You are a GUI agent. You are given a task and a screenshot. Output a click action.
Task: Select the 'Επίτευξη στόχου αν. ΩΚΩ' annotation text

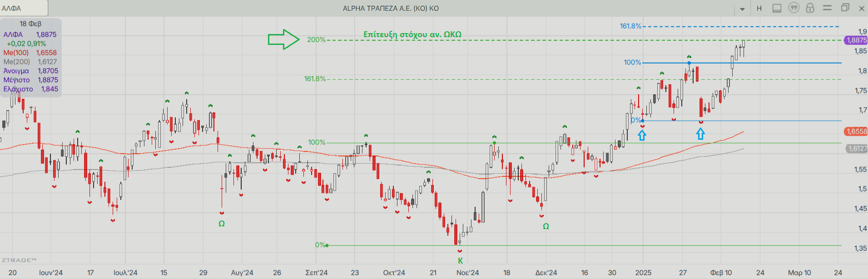tap(412, 34)
